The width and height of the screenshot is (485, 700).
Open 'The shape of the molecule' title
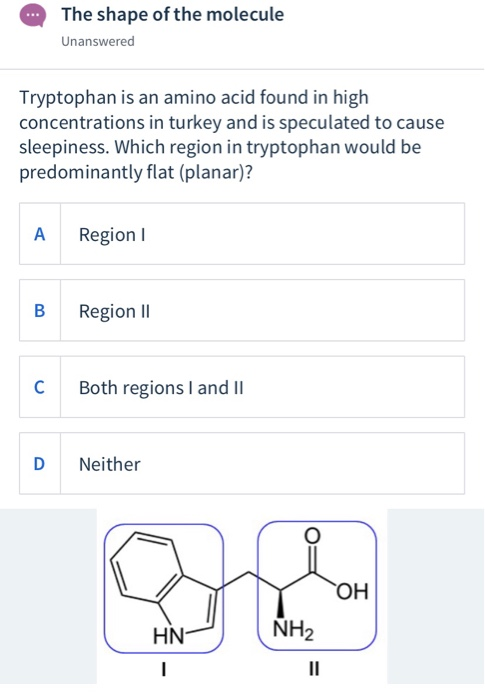point(172,14)
